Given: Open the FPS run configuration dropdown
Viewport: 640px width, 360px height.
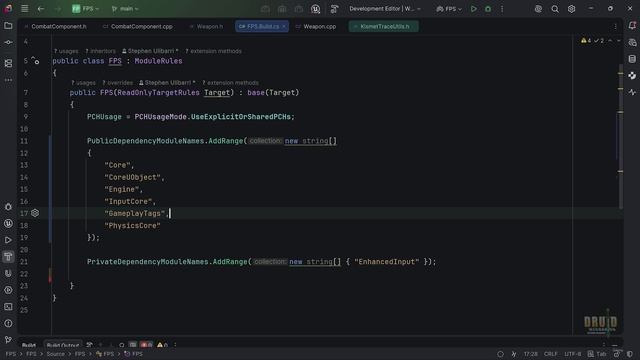Looking at the screenshot, I should coord(449,9).
